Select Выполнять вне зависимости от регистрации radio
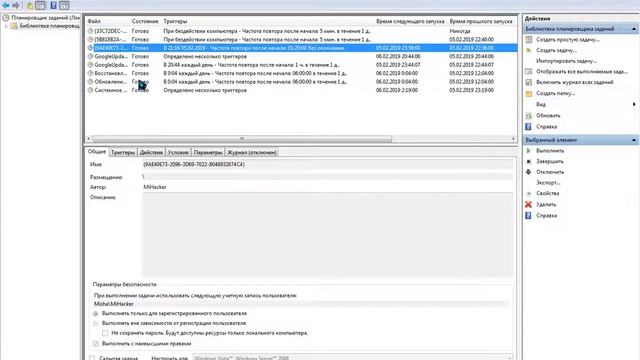This screenshot has height=360, width=640. pos(96,323)
